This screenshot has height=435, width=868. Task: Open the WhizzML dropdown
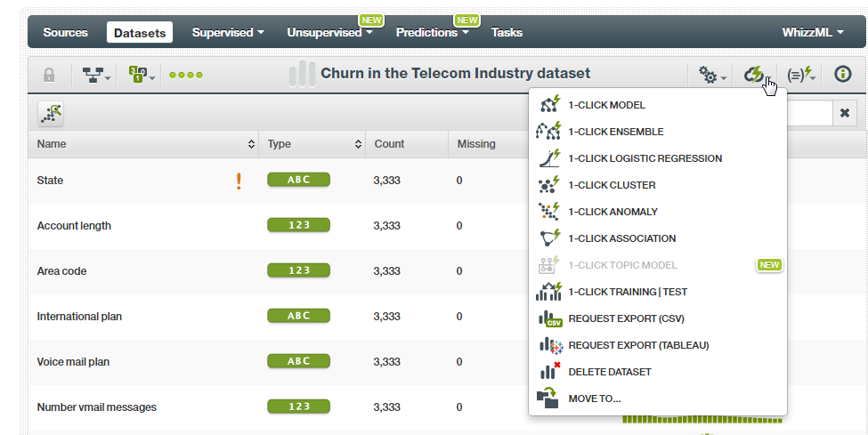[813, 33]
